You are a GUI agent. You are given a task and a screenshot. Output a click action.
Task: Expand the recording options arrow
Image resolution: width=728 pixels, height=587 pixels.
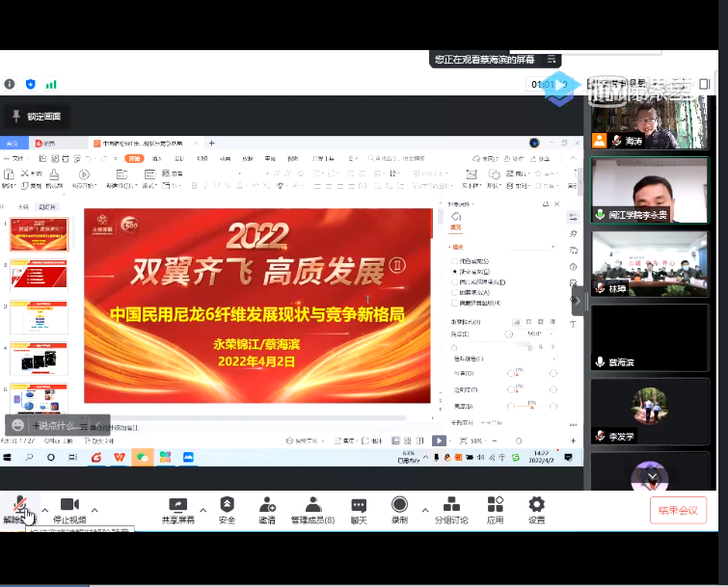coord(425,510)
